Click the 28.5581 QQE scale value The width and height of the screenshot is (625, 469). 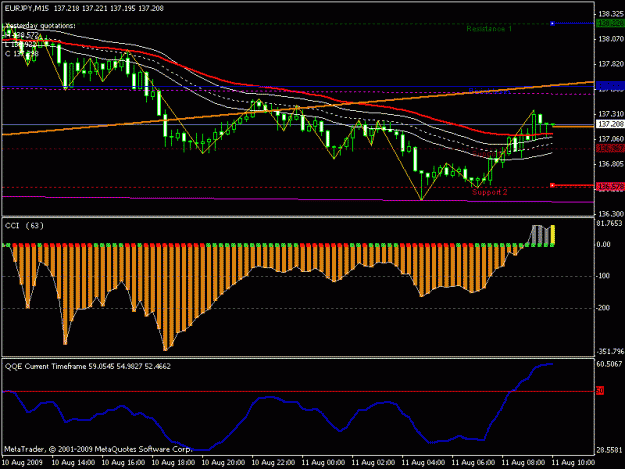pyautogui.click(x=610, y=450)
